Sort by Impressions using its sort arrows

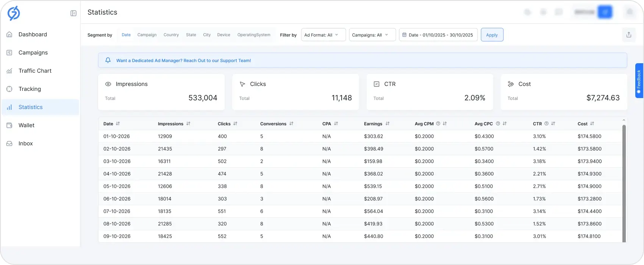[x=188, y=123]
